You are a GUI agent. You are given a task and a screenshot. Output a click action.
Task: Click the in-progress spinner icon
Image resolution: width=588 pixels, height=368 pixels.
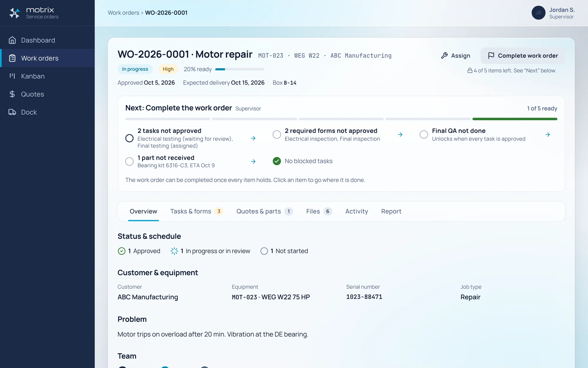coord(174,251)
